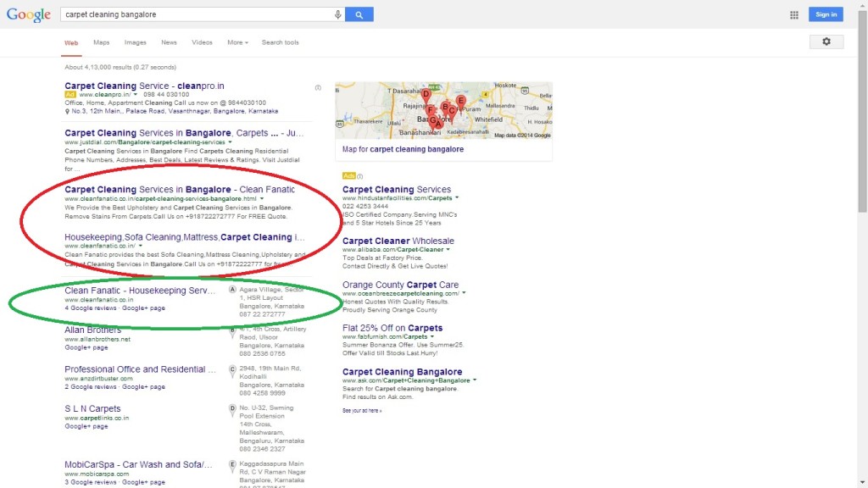Open Justdial Carpet Cleaning Services in Bangalore result
This screenshot has height=488, width=868.
[x=184, y=133]
